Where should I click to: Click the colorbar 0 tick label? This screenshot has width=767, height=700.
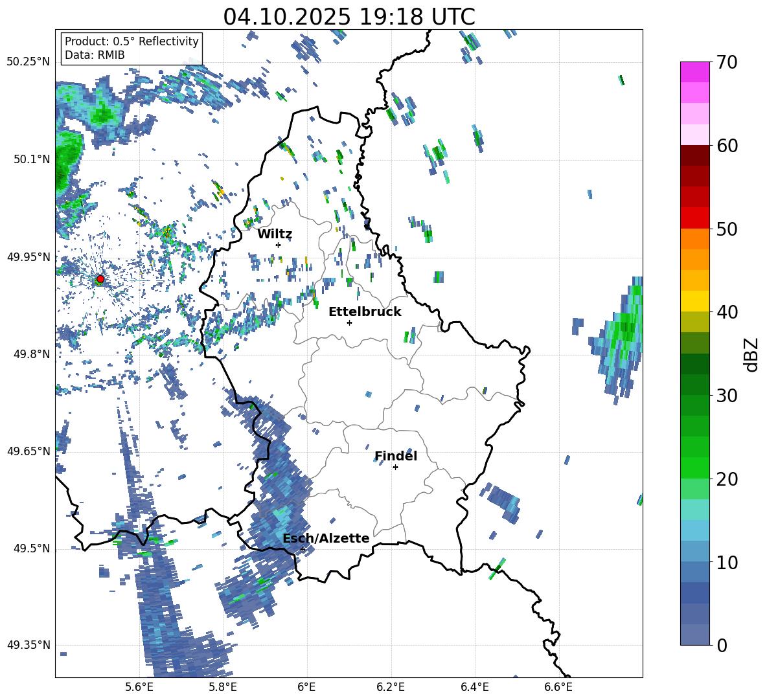[x=722, y=645]
